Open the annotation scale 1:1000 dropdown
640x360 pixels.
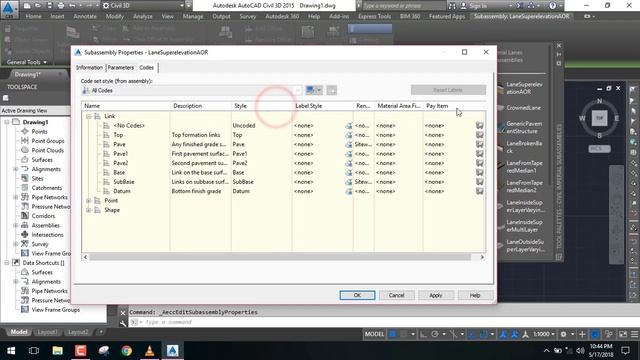545,334
